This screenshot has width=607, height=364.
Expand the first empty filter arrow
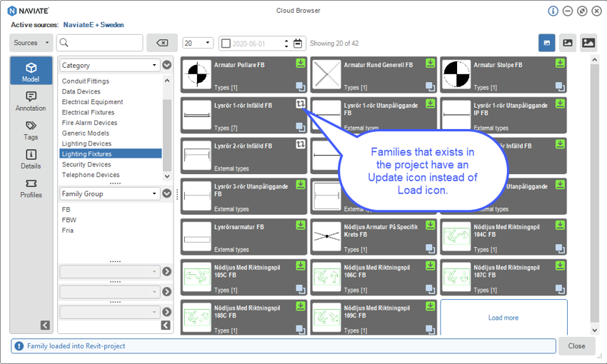click(x=167, y=271)
